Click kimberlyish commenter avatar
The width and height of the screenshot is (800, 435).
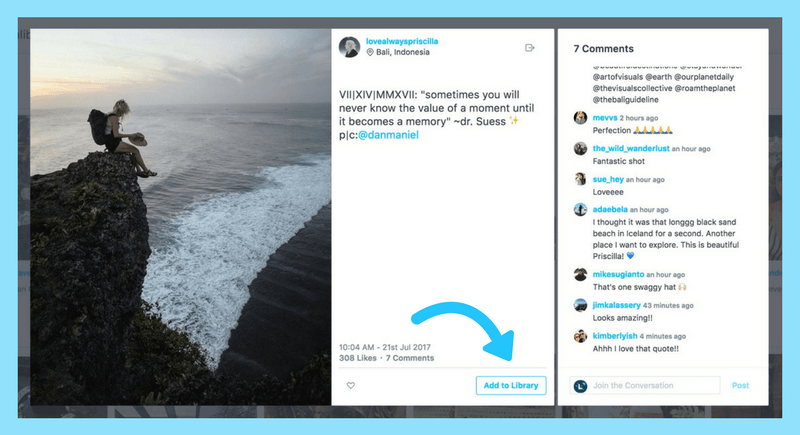(x=580, y=336)
